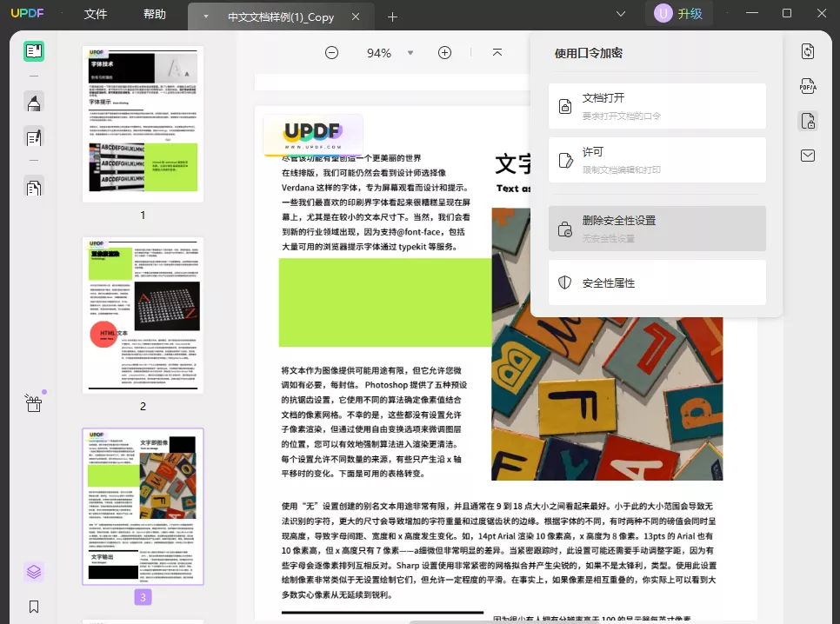Select page 1 thumbnail
The width and height of the screenshot is (840, 624).
pyautogui.click(x=143, y=124)
